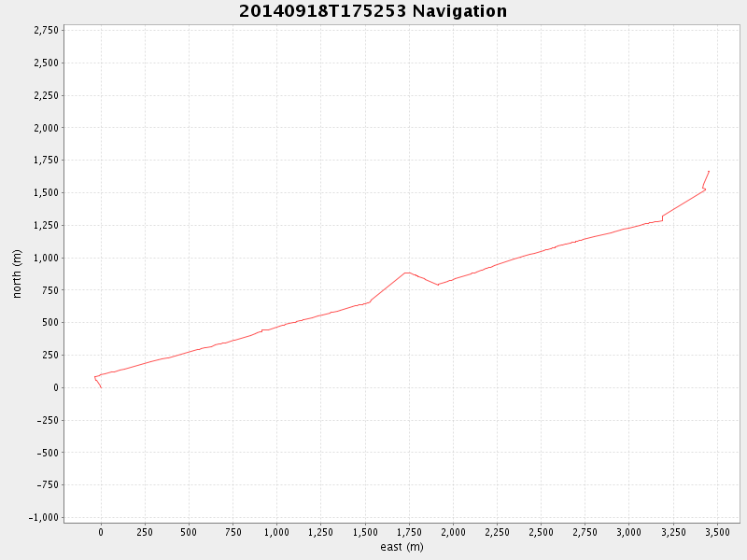Click the track's local dip near east 1,900
This screenshot has height=560, width=747.
pos(437,285)
